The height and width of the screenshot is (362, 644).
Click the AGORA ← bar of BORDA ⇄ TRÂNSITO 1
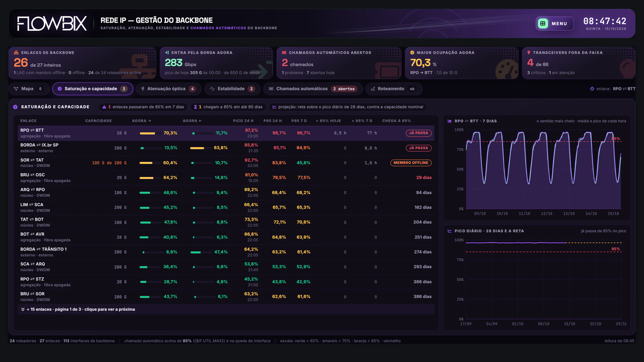point(201,252)
